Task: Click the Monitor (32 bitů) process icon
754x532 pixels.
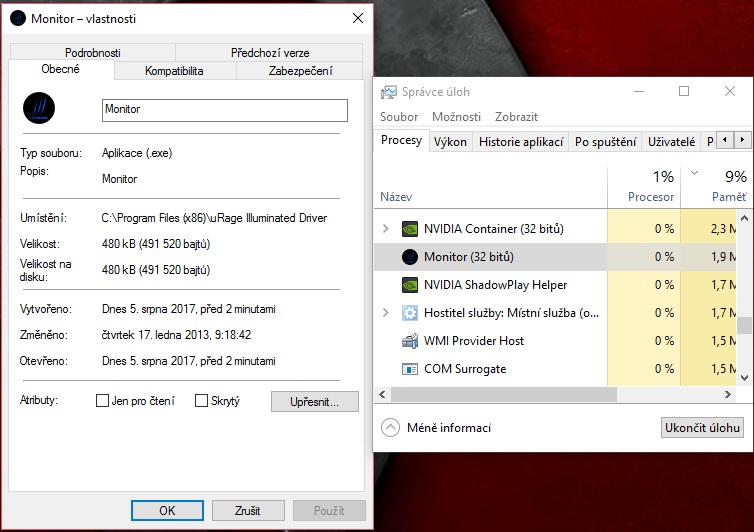Action: coord(409,257)
